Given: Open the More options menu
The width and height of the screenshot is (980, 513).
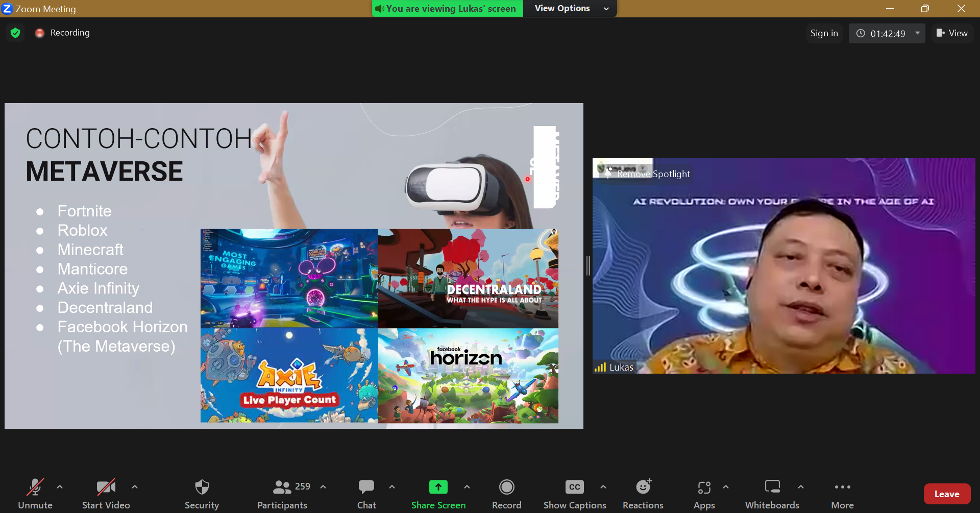Looking at the screenshot, I should tap(842, 493).
